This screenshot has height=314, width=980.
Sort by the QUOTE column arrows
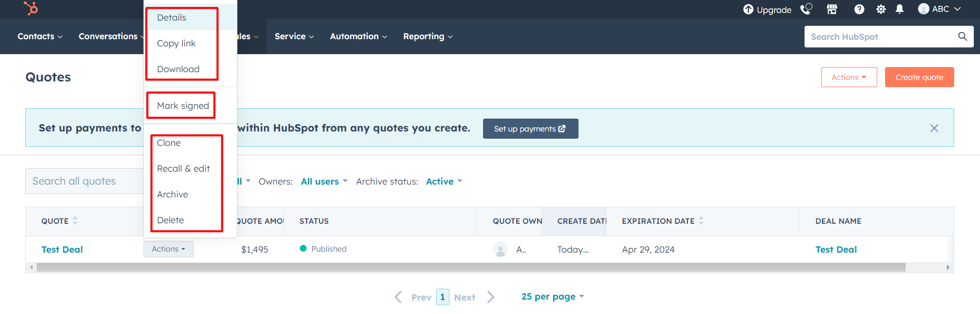pyautogui.click(x=75, y=221)
